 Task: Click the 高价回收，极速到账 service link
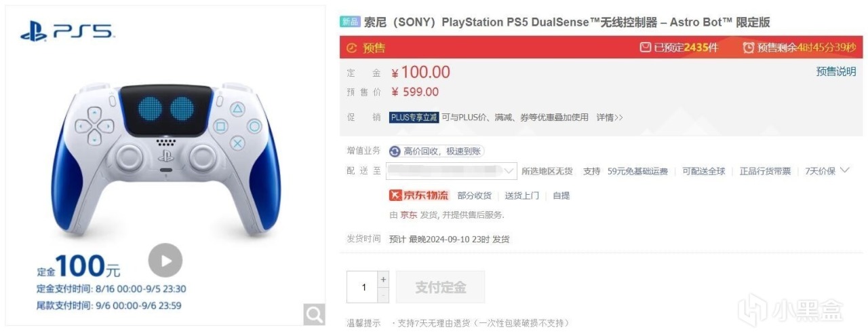[x=443, y=151]
